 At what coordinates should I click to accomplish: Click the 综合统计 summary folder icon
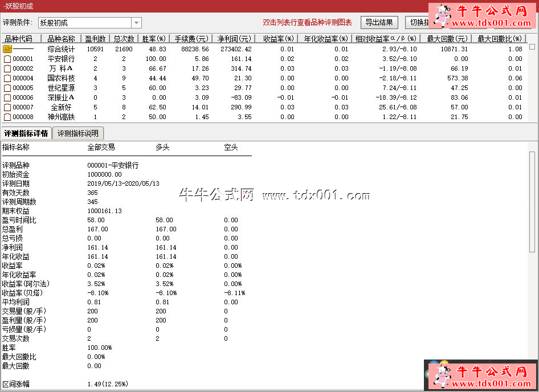7,49
